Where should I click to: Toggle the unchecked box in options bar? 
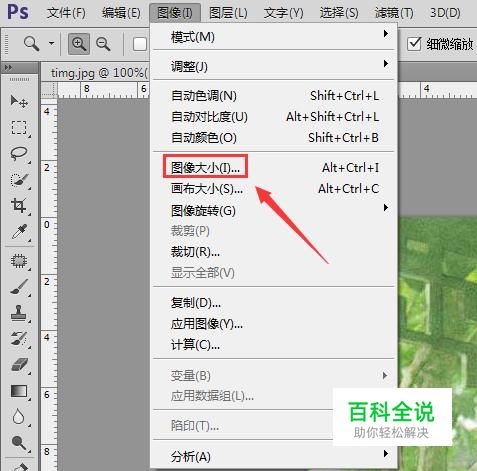point(140,44)
